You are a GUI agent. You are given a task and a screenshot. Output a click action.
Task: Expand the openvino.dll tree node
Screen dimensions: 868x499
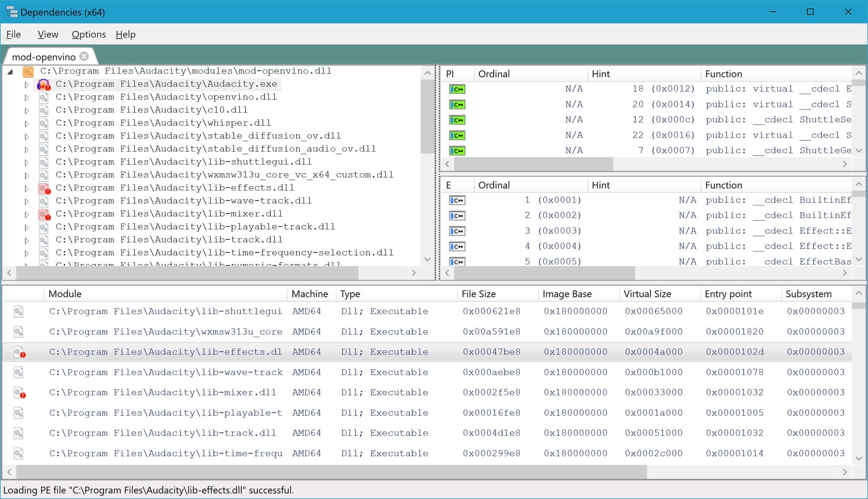point(27,97)
